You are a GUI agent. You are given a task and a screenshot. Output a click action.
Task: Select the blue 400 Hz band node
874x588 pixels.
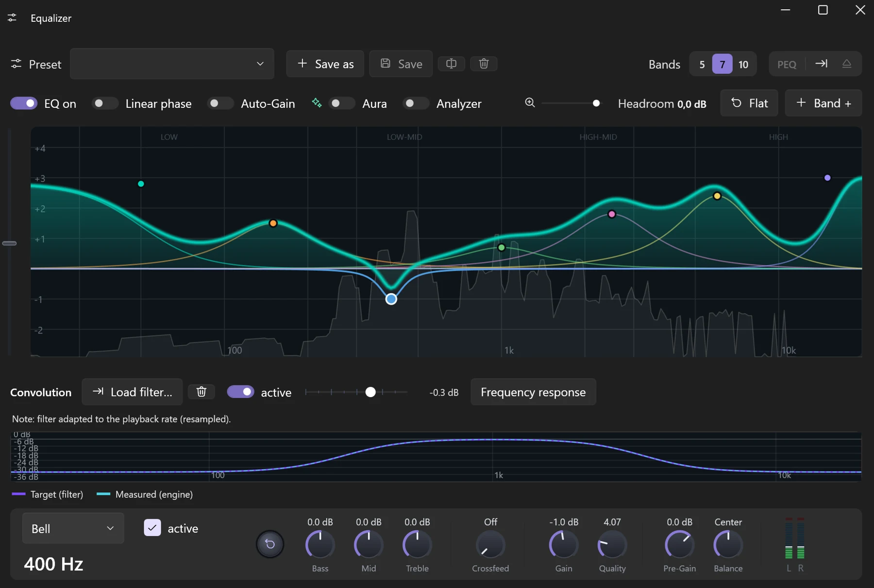point(391,299)
